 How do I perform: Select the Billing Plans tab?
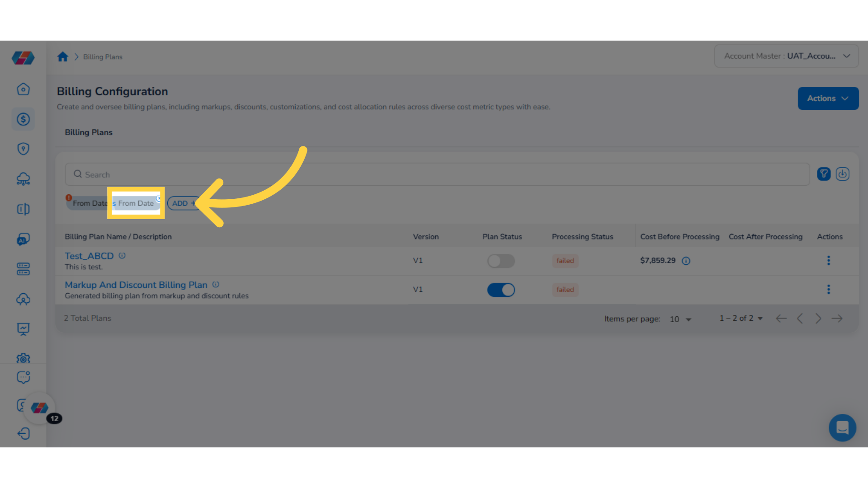point(89,132)
